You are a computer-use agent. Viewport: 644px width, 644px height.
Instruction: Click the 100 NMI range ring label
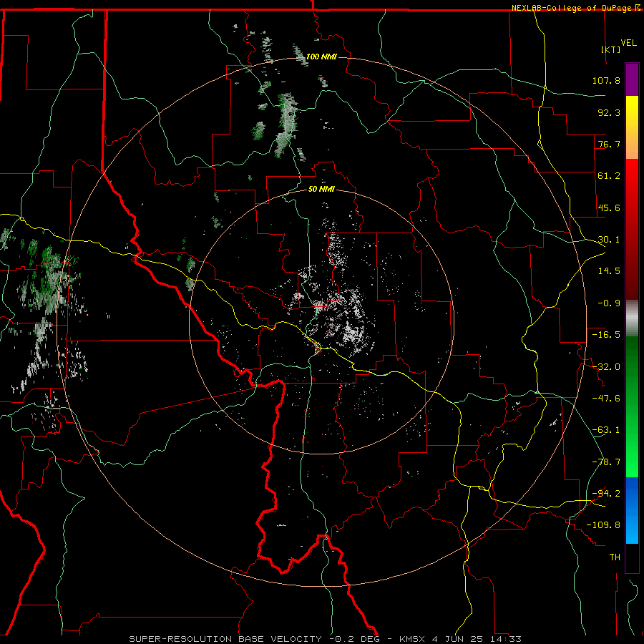coord(321,57)
